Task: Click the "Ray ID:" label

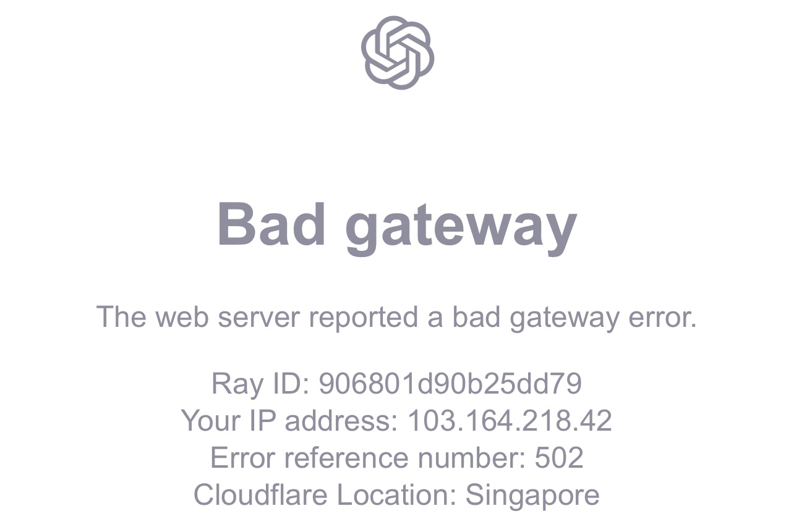Action: 260,384
